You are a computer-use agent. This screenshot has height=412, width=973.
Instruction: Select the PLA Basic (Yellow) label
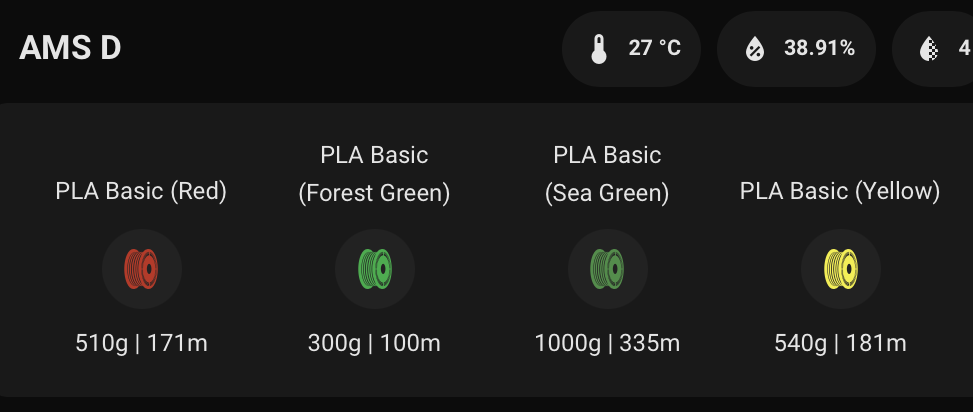coord(840,191)
